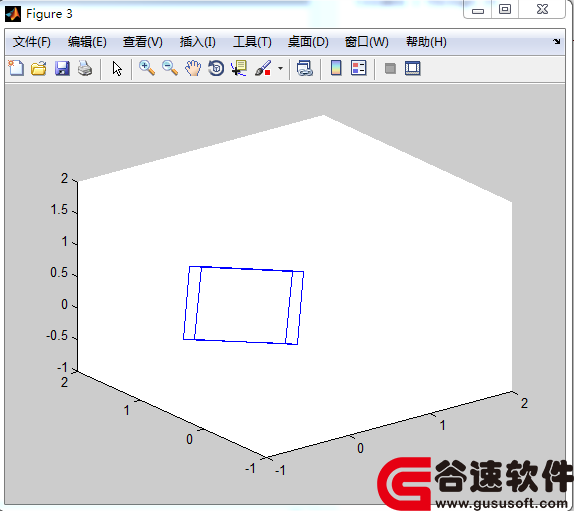The image size is (574, 511).
Task: Select the Zoom In magnifier tool
Action: [147, 68]
